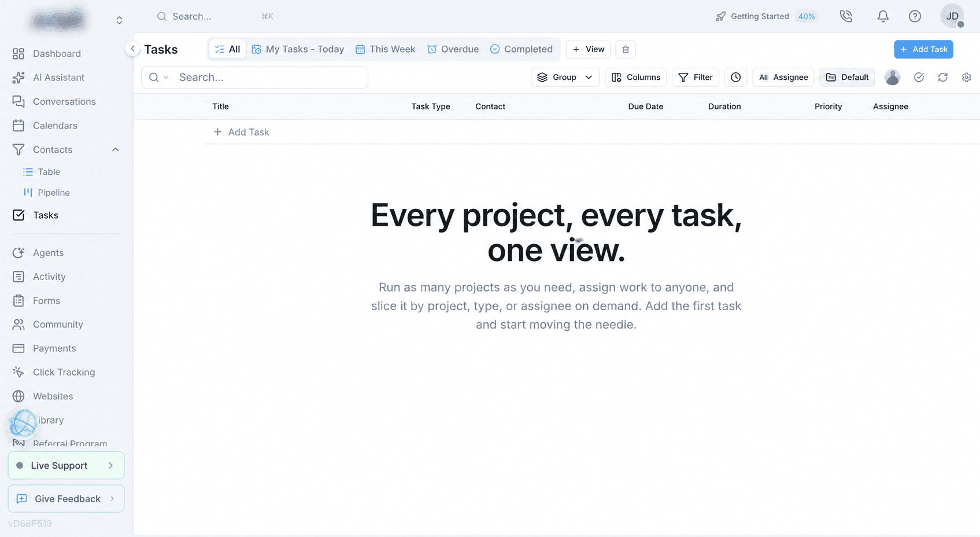Click the check circle icon in toolbar
The height and width of the screenshot is (537, 980).
coord(919,77)
